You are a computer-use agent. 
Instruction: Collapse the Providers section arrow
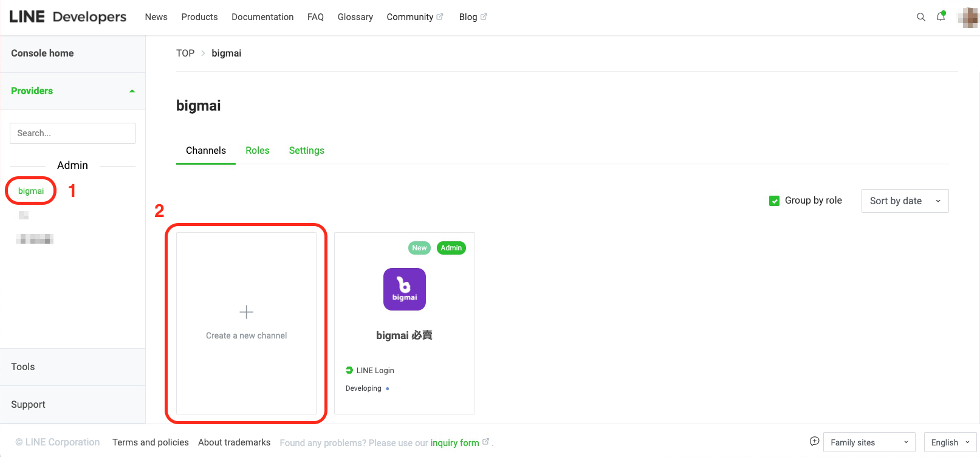click(132, 91)
